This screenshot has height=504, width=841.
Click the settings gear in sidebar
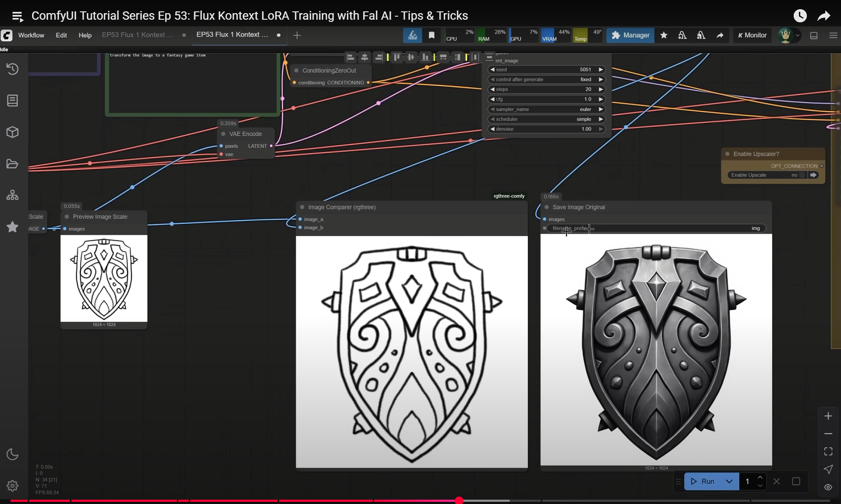pos(12,485)
